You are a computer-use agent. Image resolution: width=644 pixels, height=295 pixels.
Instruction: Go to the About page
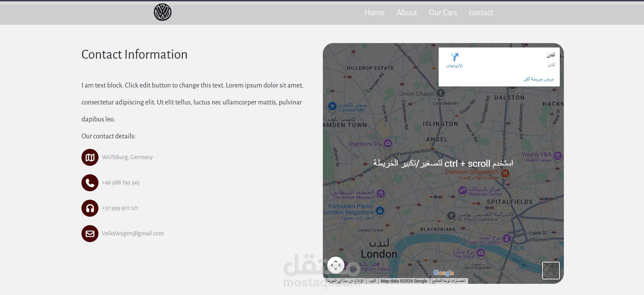[x=407, y=13]
